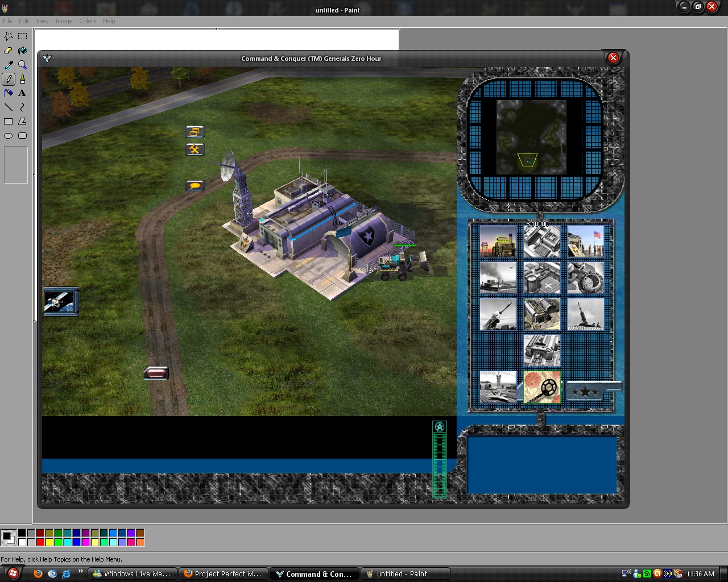The image size is (728, 582).
Task: Click the Barracks build icon with American flag
Action: tap(585, 242)
